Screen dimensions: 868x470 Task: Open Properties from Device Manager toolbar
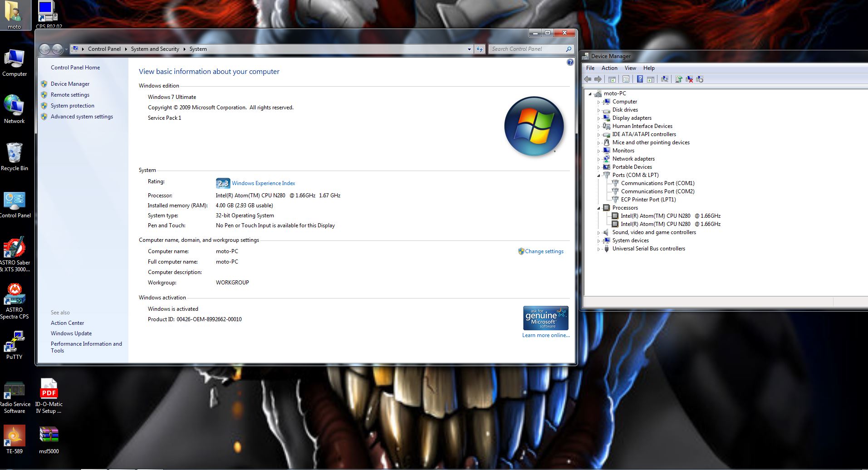[626, 79]
